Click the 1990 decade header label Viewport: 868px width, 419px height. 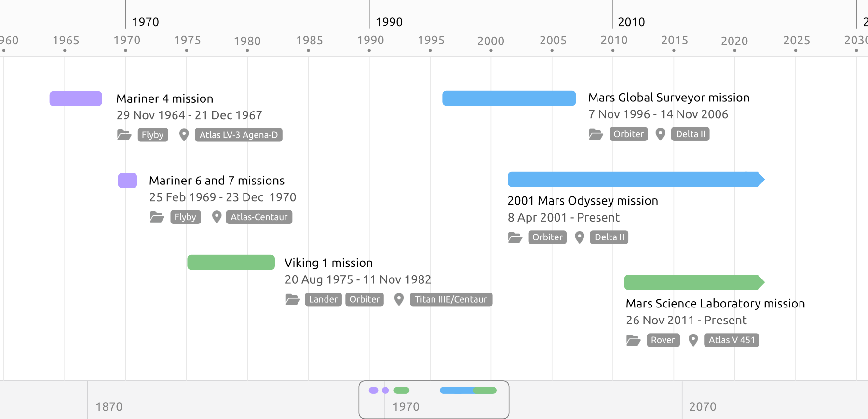tap(388, 22)
